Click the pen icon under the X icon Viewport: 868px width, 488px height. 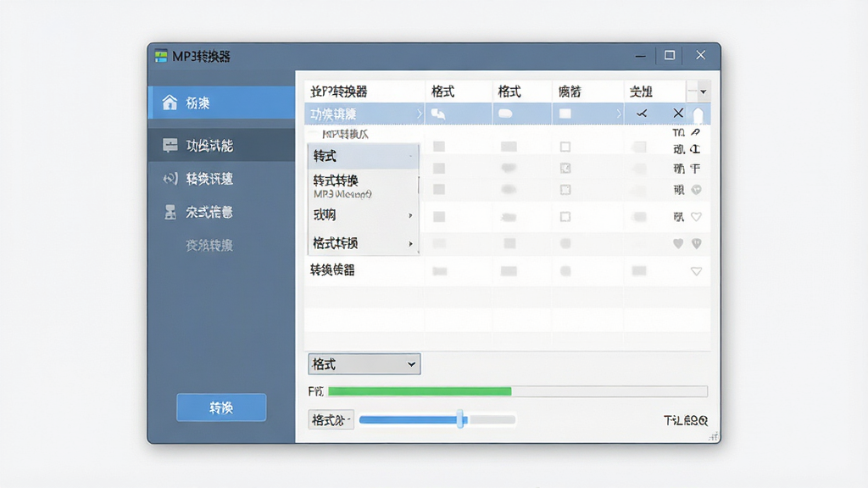point(696,132)
